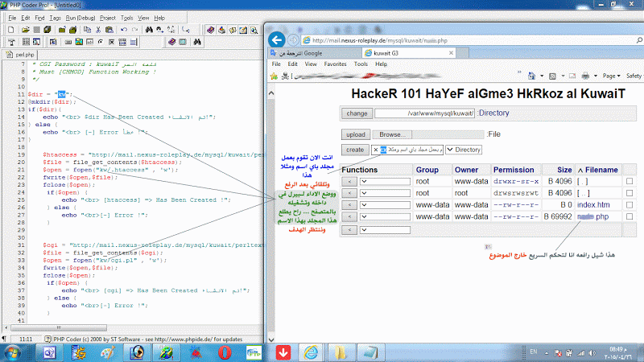Open Functions dropdown for the [ . ] row
Screen dimensions: 644x362
click(385, 181)
